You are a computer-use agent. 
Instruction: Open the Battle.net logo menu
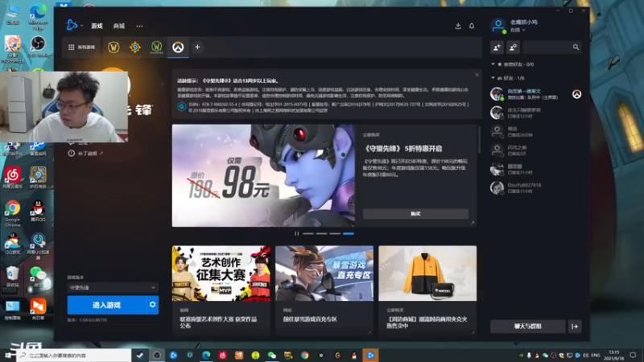[x=74, y=26]
